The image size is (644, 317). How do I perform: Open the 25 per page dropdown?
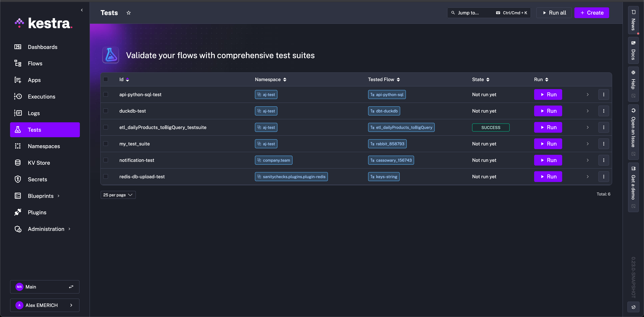coord(118,195)
